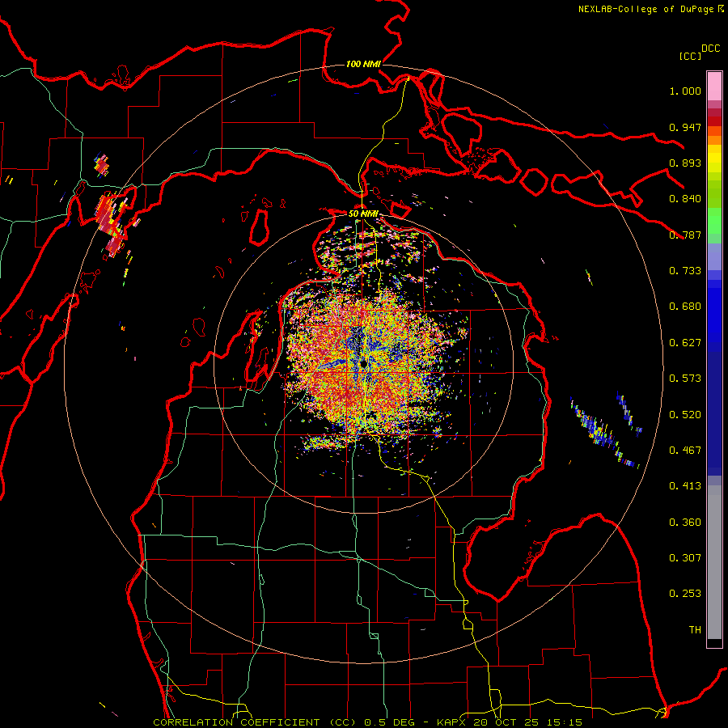Click the 0.360 scale value
Image resolution: width=728 pixels, height=728 pixels.
(685, 523)
